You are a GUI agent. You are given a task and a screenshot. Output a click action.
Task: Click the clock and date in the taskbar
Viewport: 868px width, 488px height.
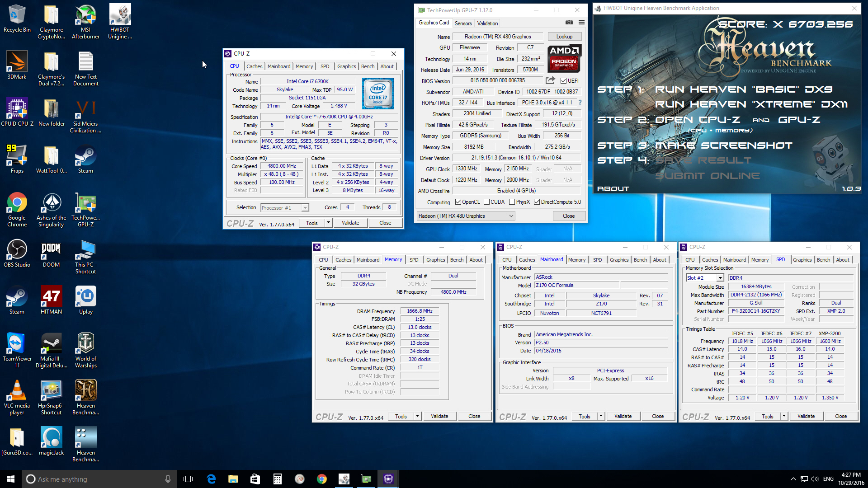coord(851,479)
